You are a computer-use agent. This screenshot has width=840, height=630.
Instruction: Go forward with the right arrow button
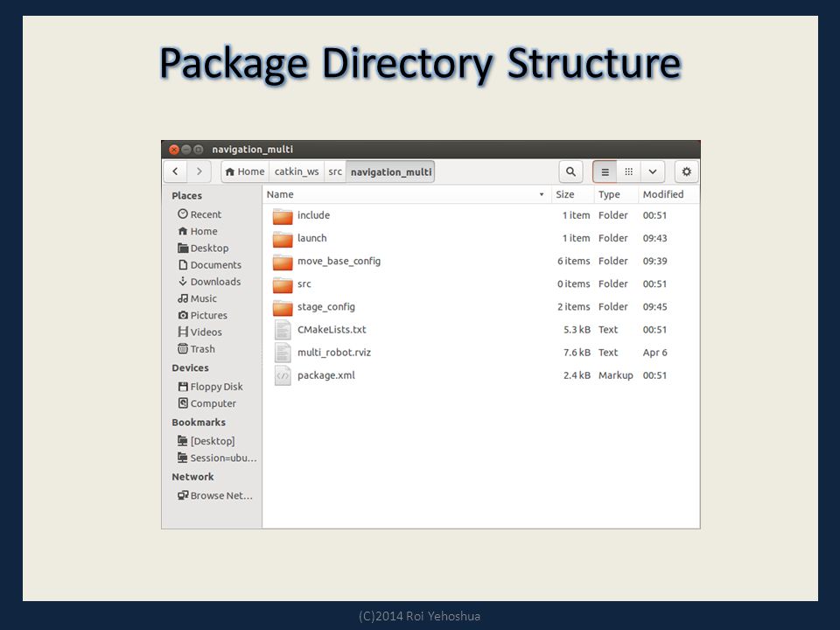(199, 171)
